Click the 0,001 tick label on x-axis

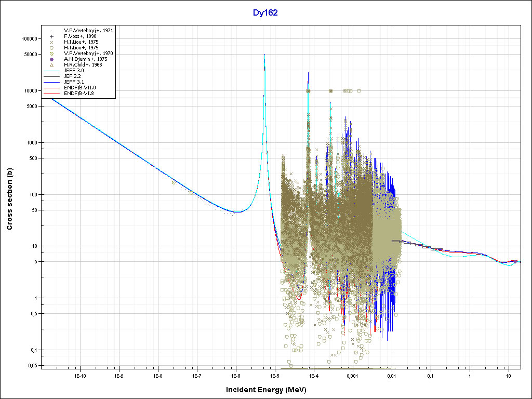[x=352, y=375]
